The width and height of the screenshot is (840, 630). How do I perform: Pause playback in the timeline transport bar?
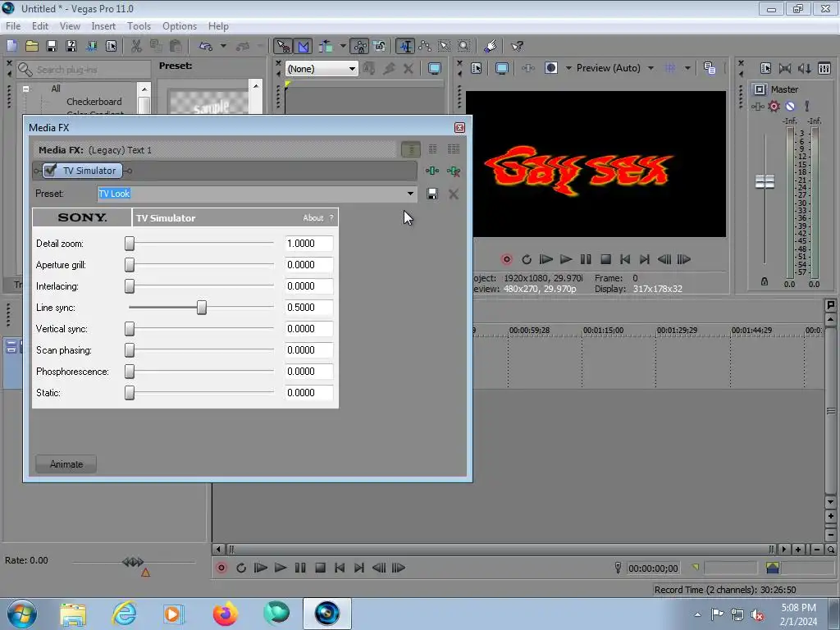(300, 568)
